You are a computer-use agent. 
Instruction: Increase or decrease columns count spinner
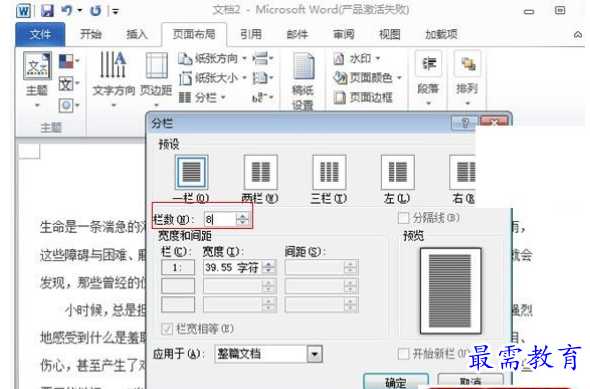pos(243,219)
